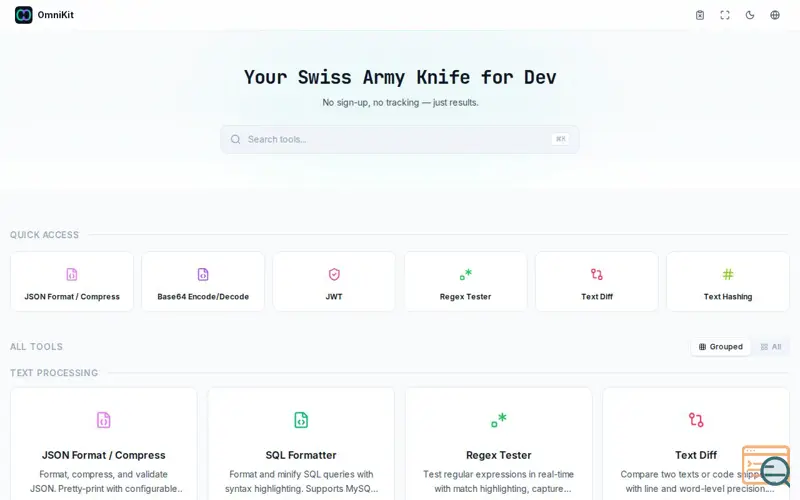Open the JWT quick access label
The width and height of the screenshot is (800, 500).
(334, 296)
